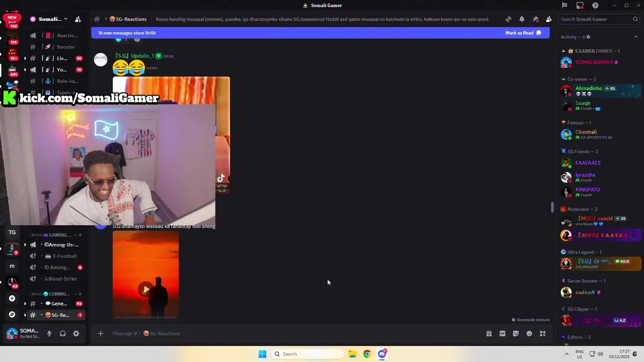
Task: Open Activity settings gear
Action: [x=588, y=37]
